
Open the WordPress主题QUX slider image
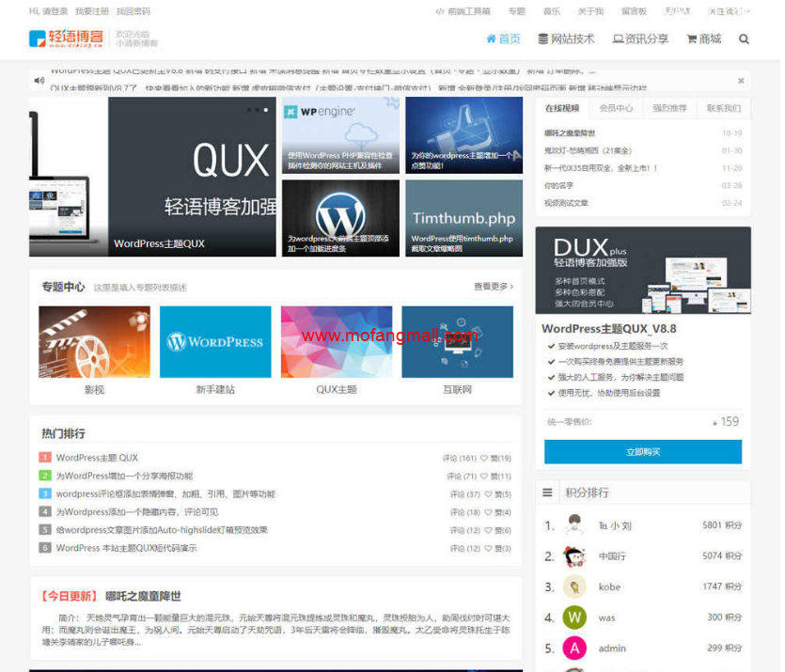click(152, 177)
